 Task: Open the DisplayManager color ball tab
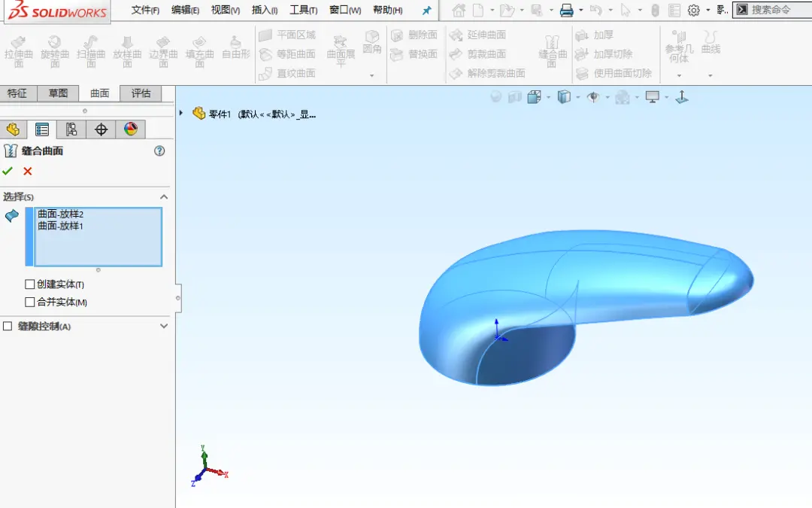pos(131,129)
